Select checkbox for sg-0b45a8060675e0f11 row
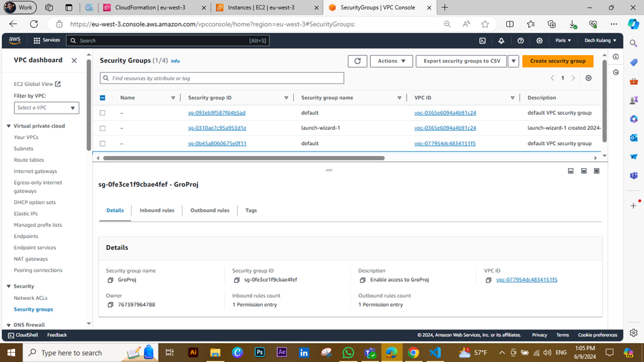The image size is (644, 362). click(103, 143)
